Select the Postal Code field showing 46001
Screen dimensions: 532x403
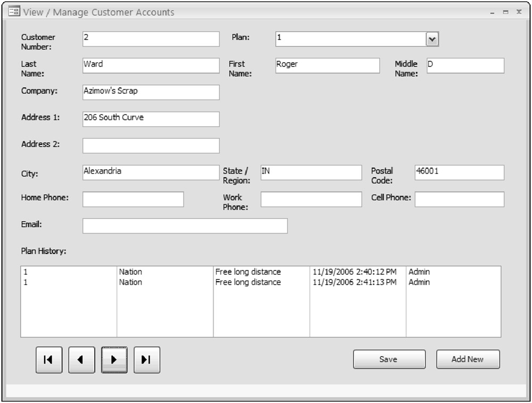459,172
